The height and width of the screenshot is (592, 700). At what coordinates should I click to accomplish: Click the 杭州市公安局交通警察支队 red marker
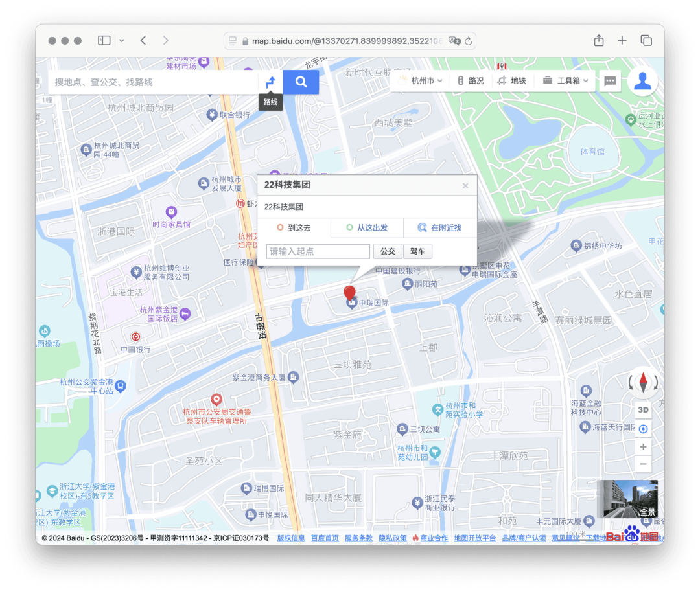[216, 399]
